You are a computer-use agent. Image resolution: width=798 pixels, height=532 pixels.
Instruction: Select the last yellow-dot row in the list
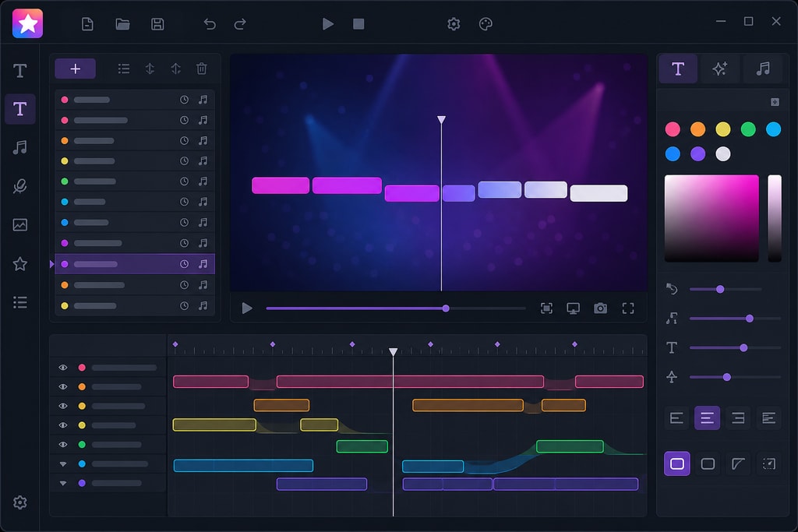[135, 305]
